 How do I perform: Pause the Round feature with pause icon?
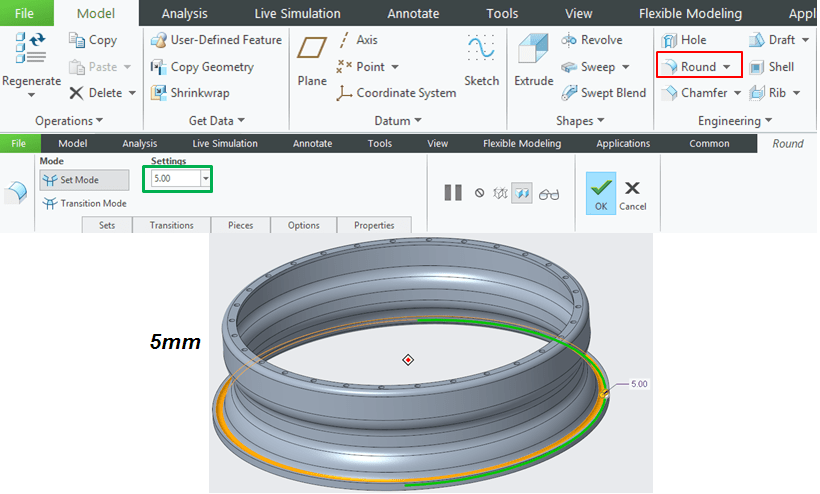[x=453, y=193]
